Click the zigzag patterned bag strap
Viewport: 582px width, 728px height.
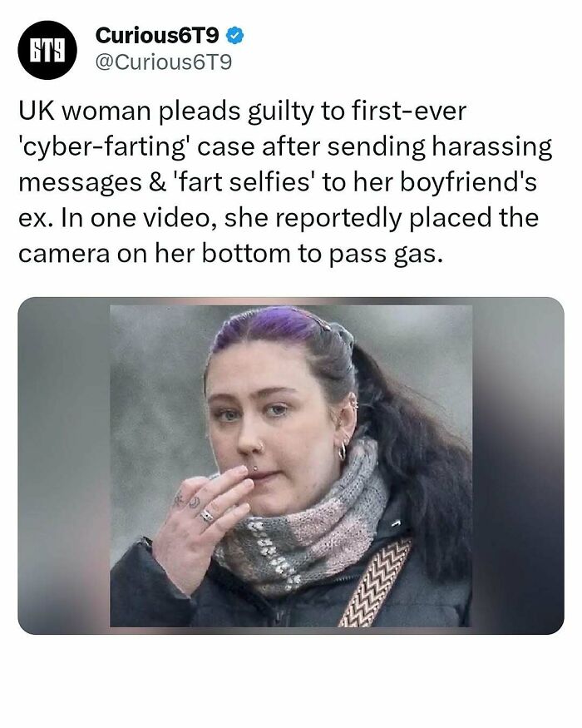click(374, 582)
